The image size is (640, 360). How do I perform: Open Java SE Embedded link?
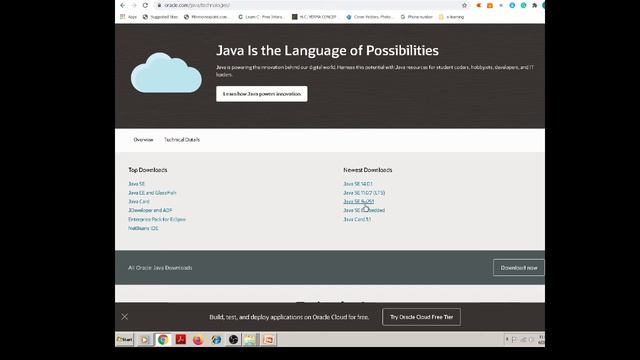point(364,210)
